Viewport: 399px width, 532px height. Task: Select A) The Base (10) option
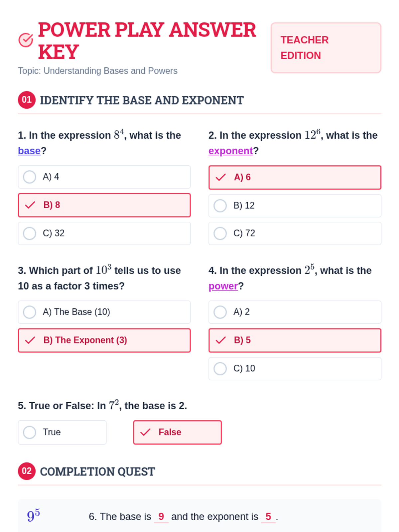[30, 312]
